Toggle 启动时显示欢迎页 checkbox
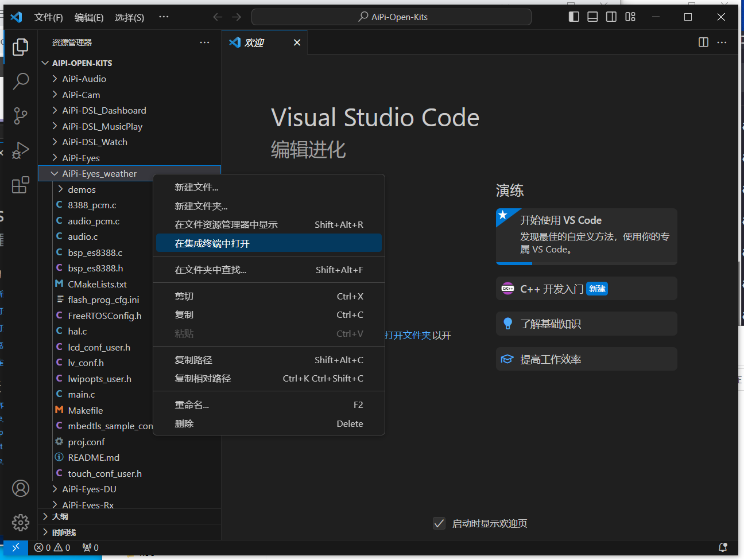The width and height of the screenshot is (744, 560). [439, 523]
